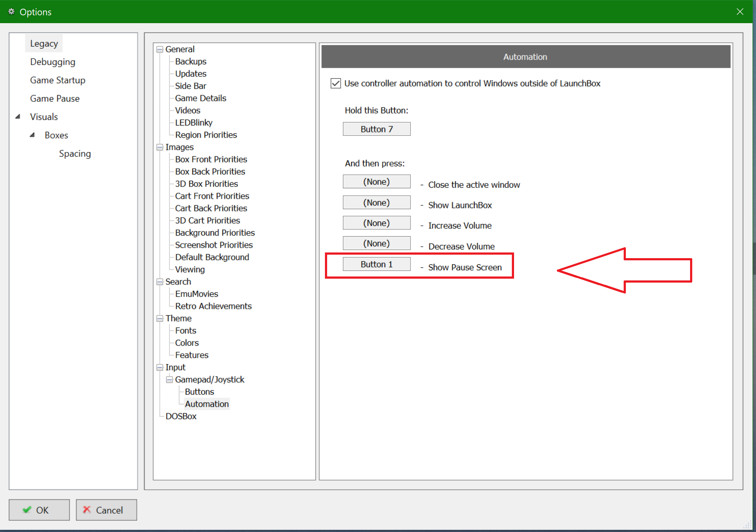This screenshot has width=756, height=532.
Task: Select Cart Front Priorities
Action: point(212,196)
